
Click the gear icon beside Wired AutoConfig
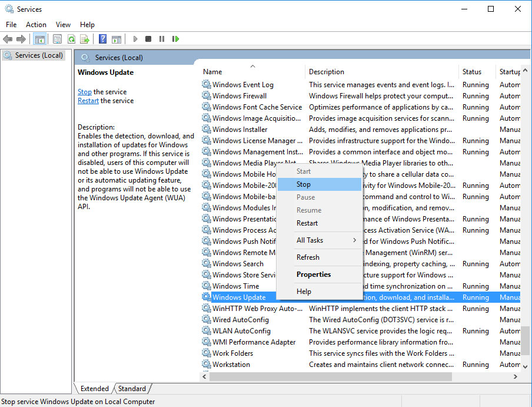[207, 319]
